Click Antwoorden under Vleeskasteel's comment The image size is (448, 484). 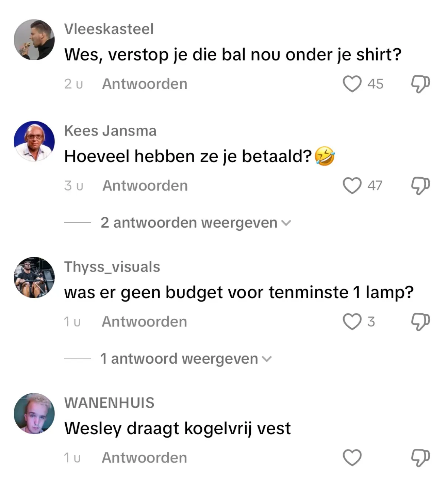tap(145, 84)
